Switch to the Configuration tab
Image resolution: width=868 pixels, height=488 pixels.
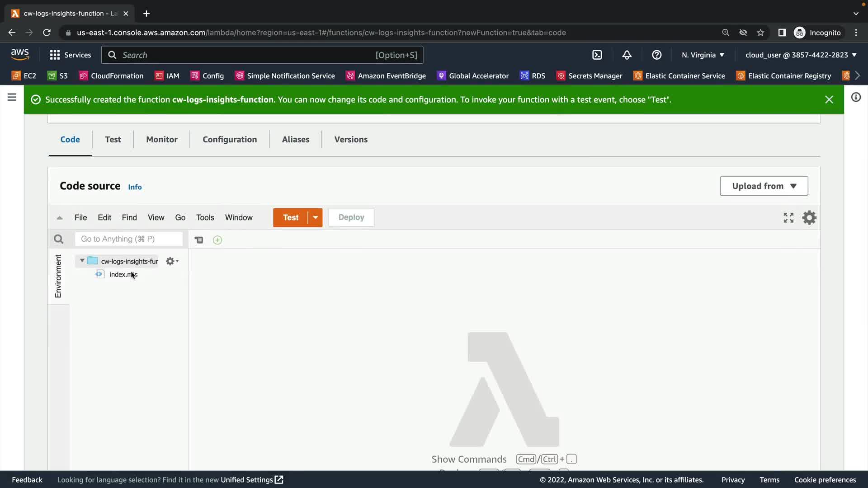[x=230, y=140]
